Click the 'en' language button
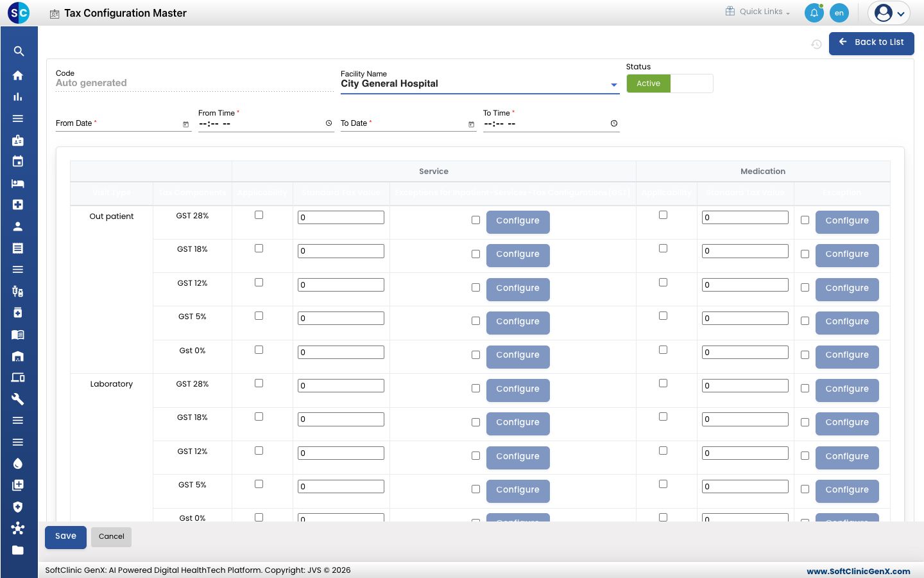Viewport: 924px width, 578px height. (839, 13)
